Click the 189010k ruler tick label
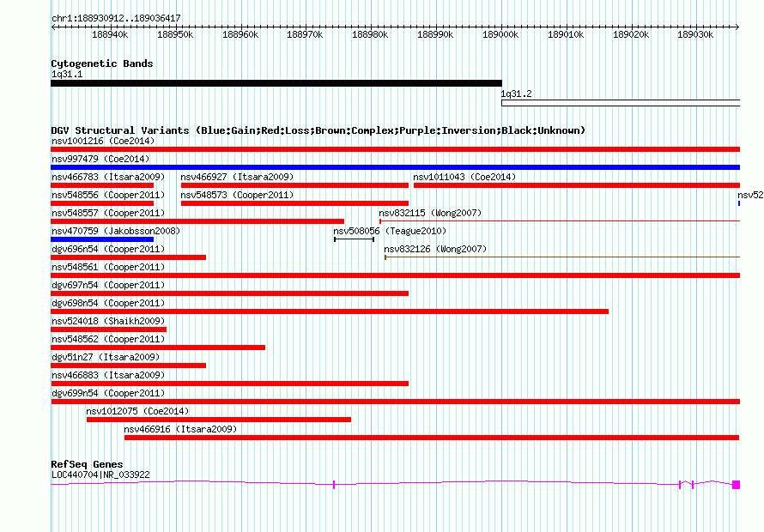 click(x=566, y=34)
